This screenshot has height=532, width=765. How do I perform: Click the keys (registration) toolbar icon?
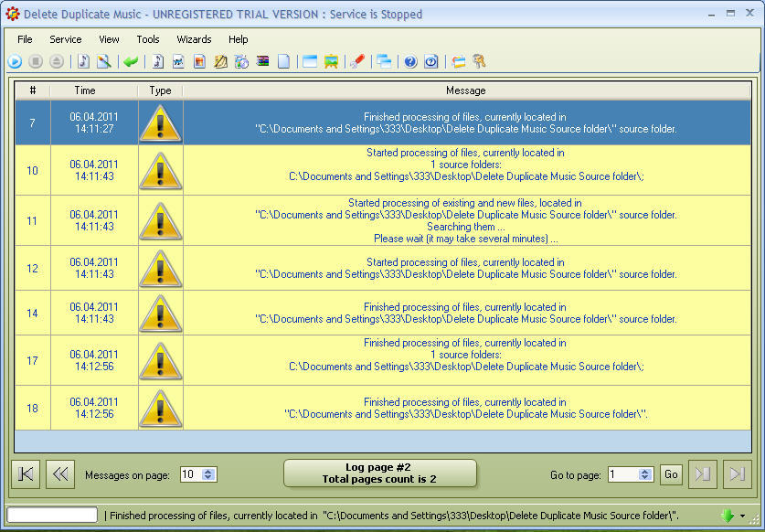[479, 61]
